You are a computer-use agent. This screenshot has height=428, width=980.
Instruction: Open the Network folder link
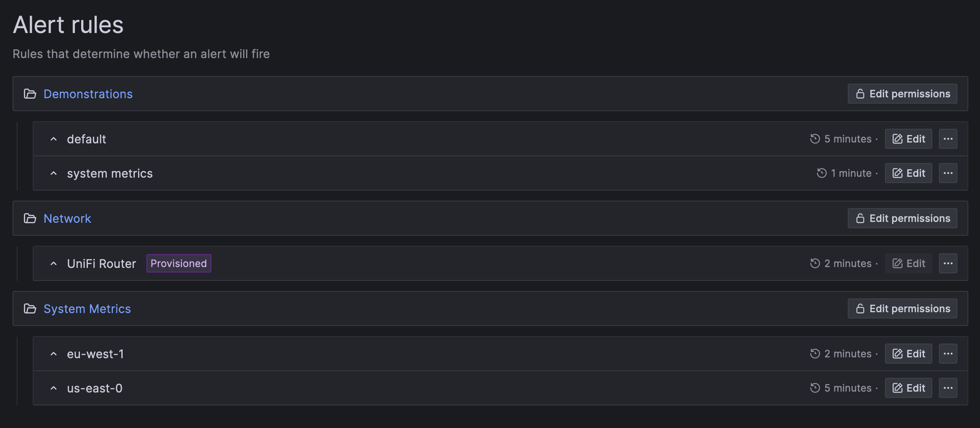67,218
